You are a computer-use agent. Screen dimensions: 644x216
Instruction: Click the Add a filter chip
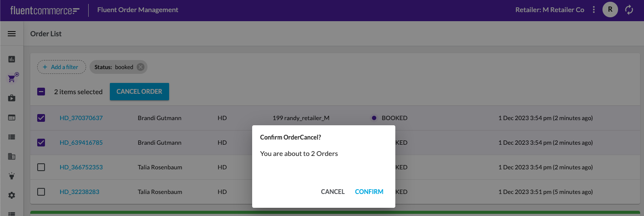point(61,67)
